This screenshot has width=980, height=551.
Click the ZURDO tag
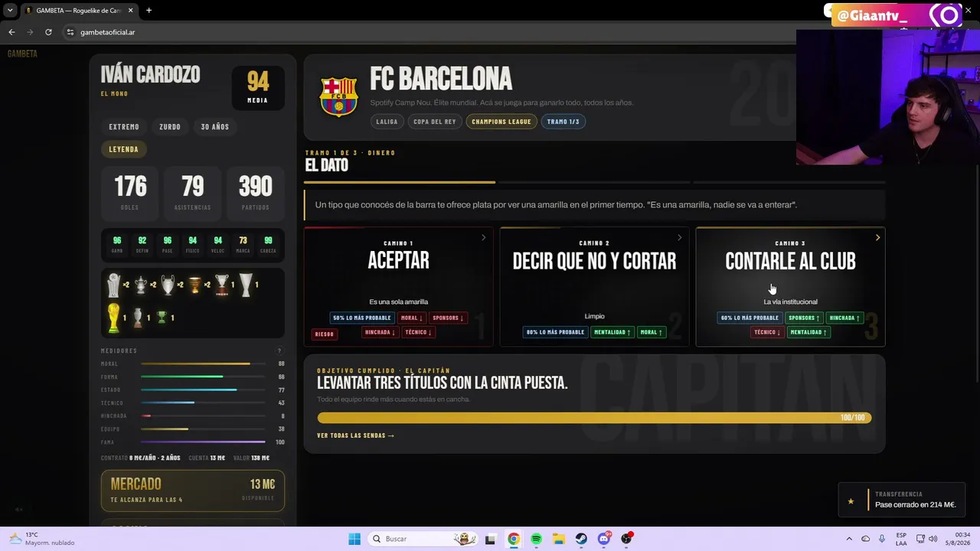170,127
